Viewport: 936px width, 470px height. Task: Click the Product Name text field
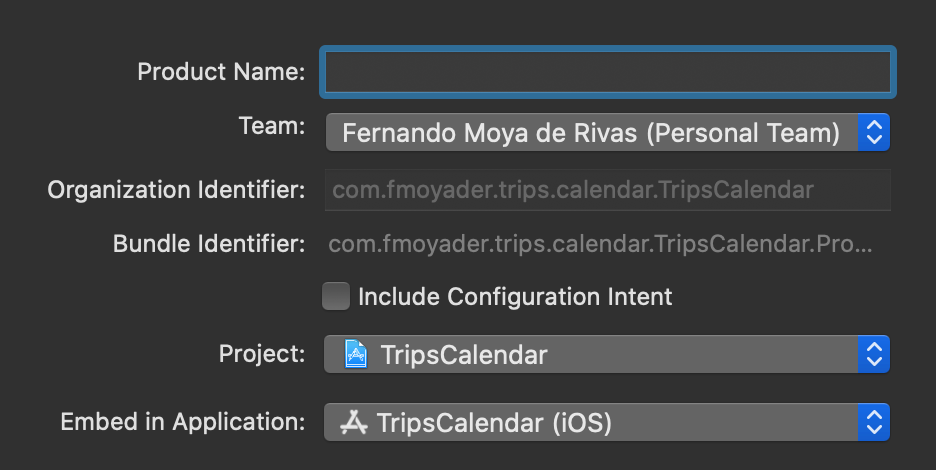(x=607, y=72)
